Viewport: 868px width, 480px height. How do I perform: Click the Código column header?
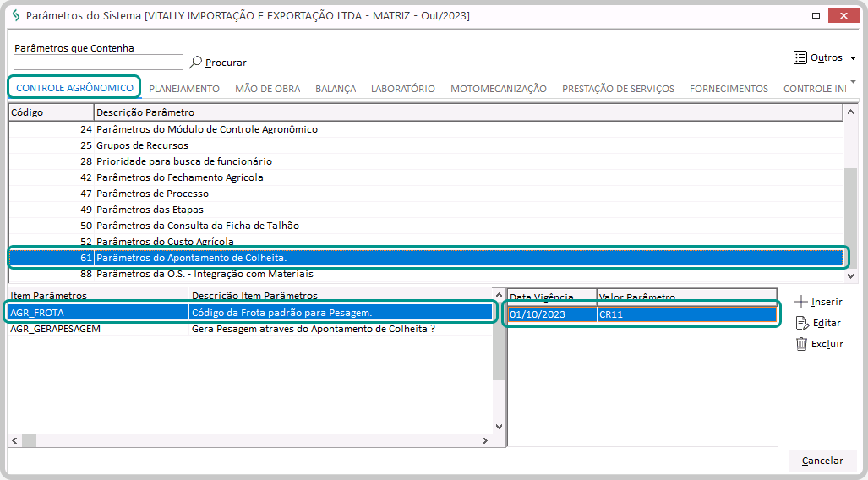[x=52, y=112]
